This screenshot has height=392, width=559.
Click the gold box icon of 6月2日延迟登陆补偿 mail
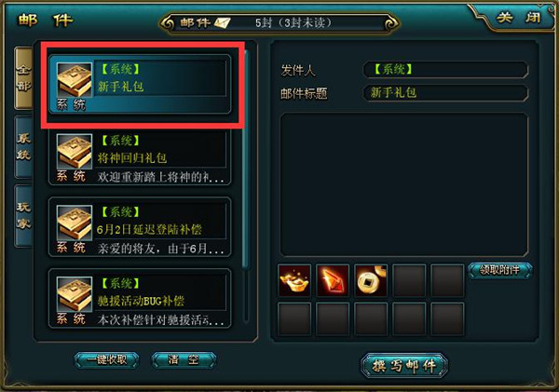click(75, 223)
